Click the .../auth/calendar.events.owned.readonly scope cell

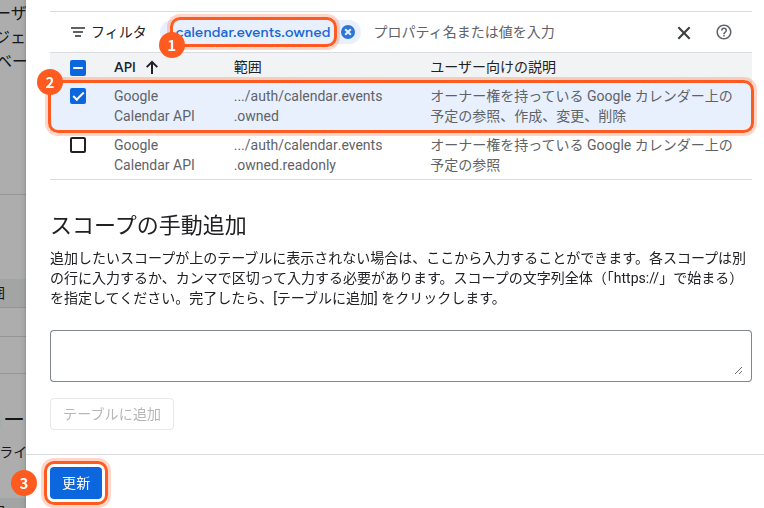tap(308, 155)
